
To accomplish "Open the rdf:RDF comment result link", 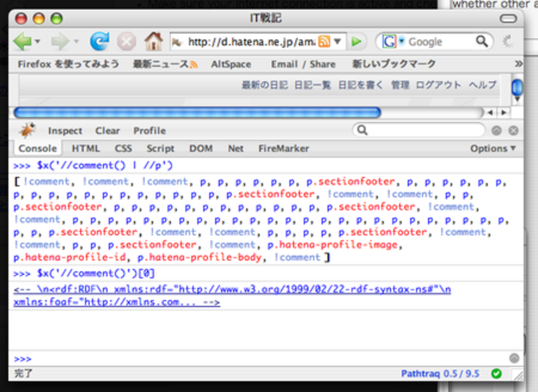I will (232, 296).
